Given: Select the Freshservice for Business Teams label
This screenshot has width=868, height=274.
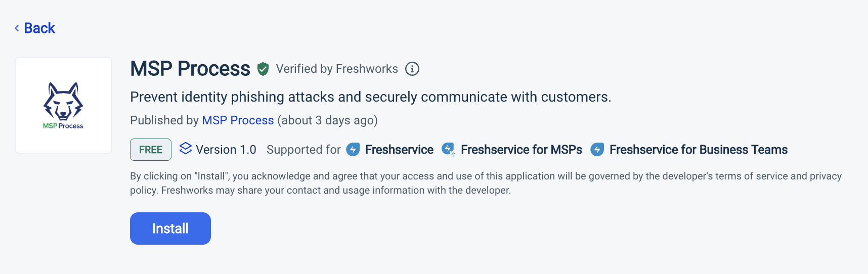Looking at the screenshot, I should point(698,150).
